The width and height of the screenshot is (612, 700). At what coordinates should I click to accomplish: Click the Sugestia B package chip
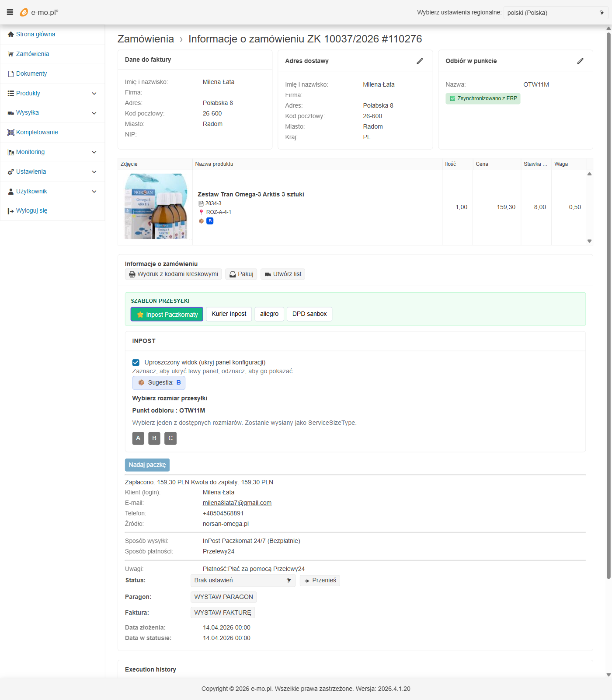(159, 383)
